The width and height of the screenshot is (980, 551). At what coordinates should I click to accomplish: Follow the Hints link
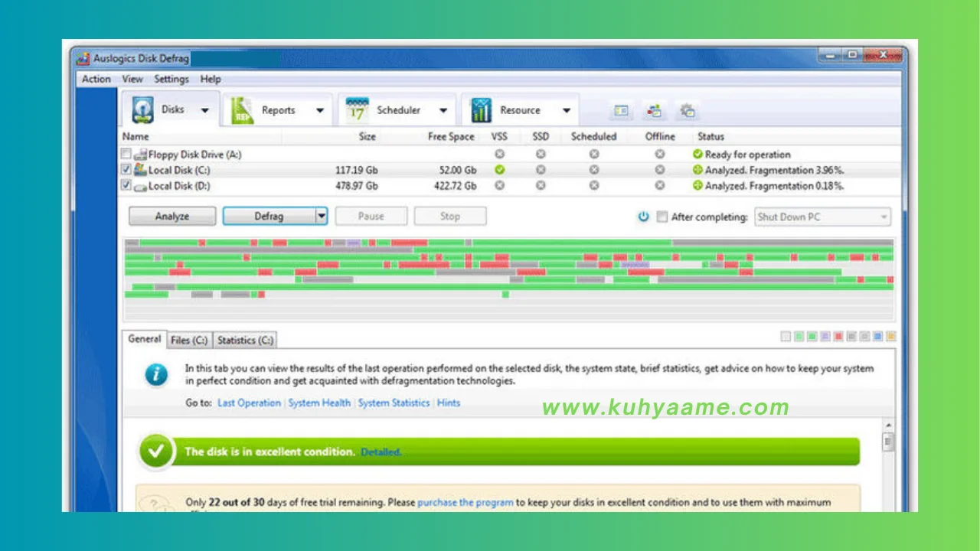(x=449, y=403)
